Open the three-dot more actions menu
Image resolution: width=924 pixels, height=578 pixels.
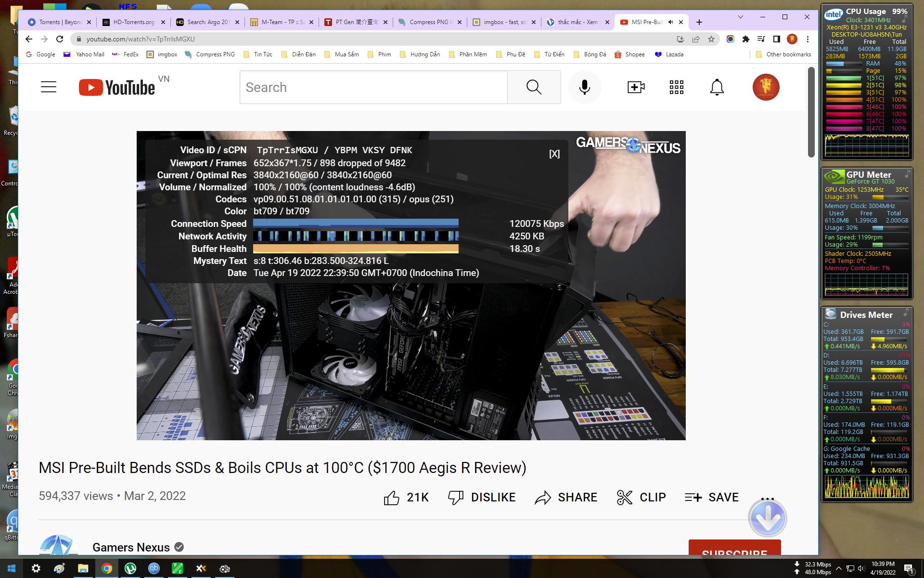coord(768,499)
